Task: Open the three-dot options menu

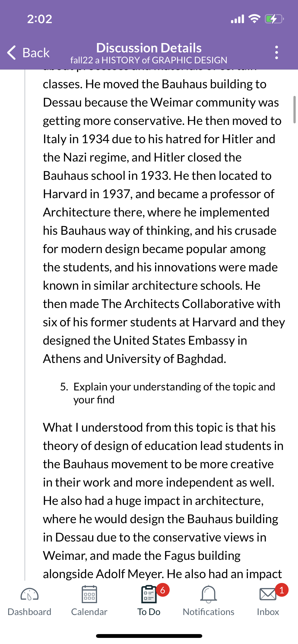Action: 277,53
